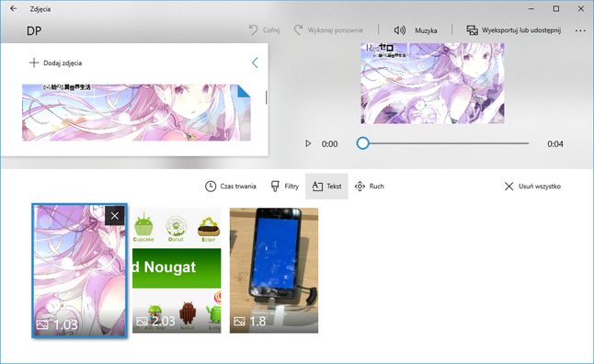Undo with the Cofnij button
This screenshot has width=594, height=364.
tap(265, 30)
